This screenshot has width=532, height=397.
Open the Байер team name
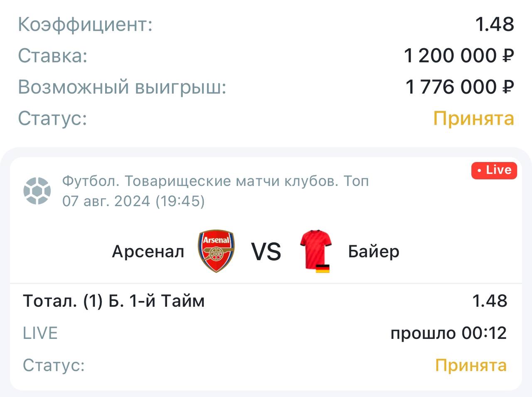373,252
